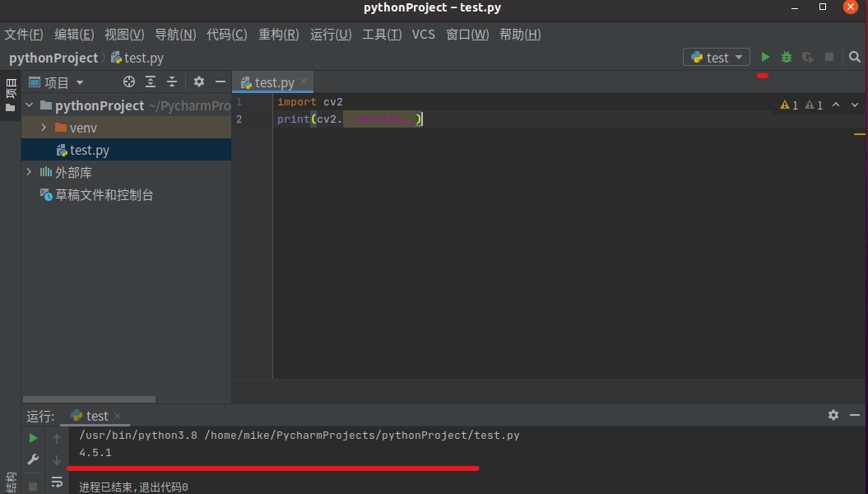
Task: Jump to previous highlighted problem
Action: tap(836, 105)
